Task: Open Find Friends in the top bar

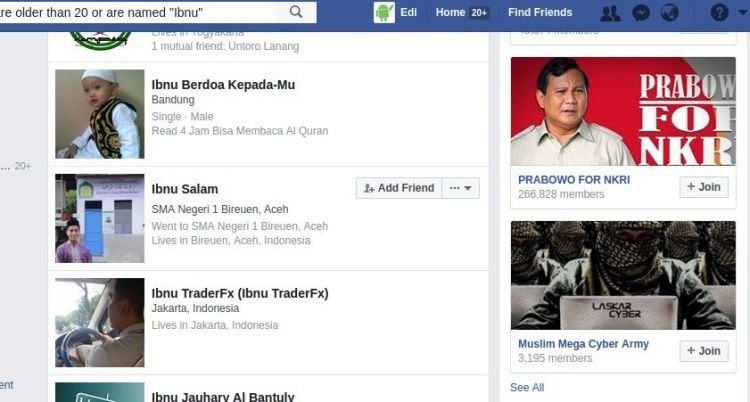Action: pos(540,12)
